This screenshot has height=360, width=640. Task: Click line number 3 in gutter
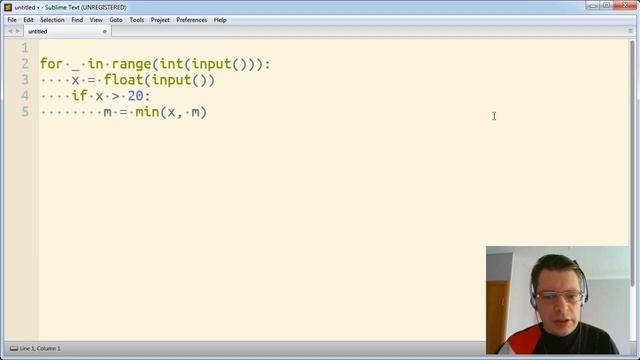[25, 80]
